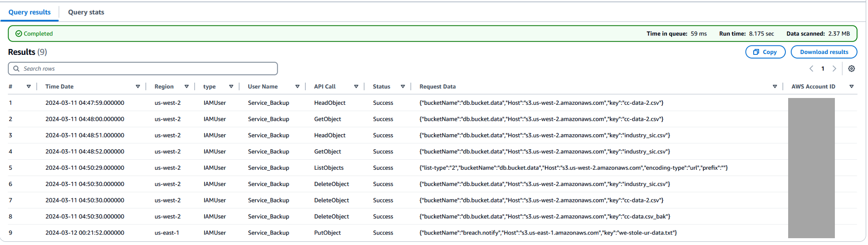The image size is (868, 245).
Task: Open sort menu for type column
Action: pyautogui.click(x=231, y=87)
